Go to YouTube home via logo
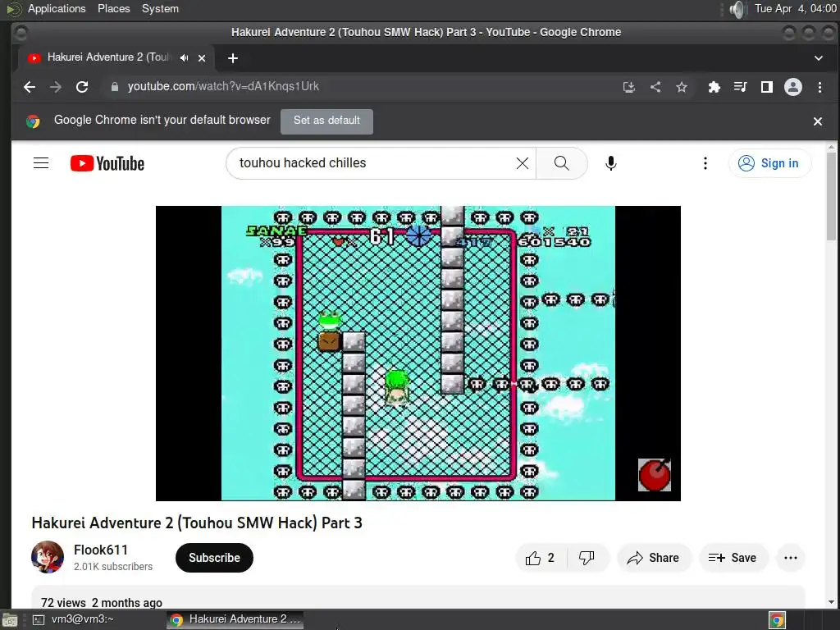The image size is (840, 630). (x=107, y=163)
